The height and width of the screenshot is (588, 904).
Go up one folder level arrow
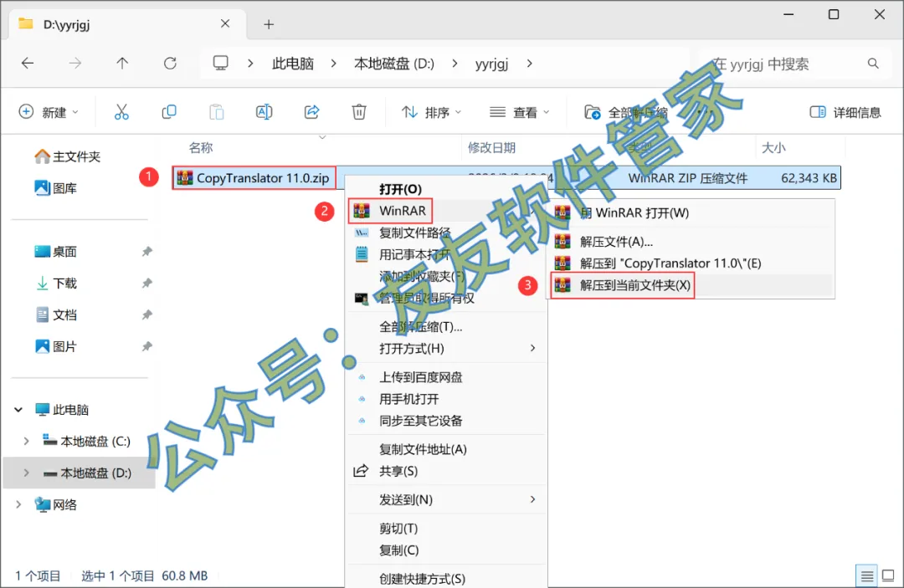(x=122, y=64)
